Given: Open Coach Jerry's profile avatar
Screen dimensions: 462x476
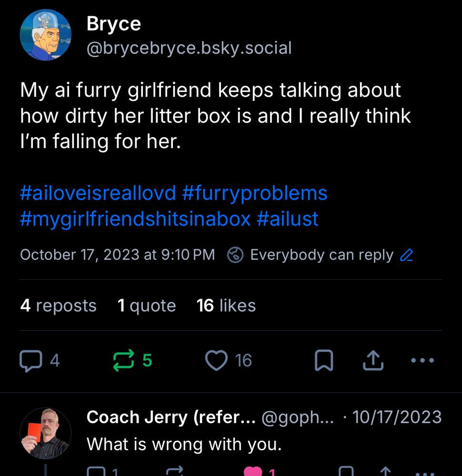Looking at the screenshot, I should 46,432.
